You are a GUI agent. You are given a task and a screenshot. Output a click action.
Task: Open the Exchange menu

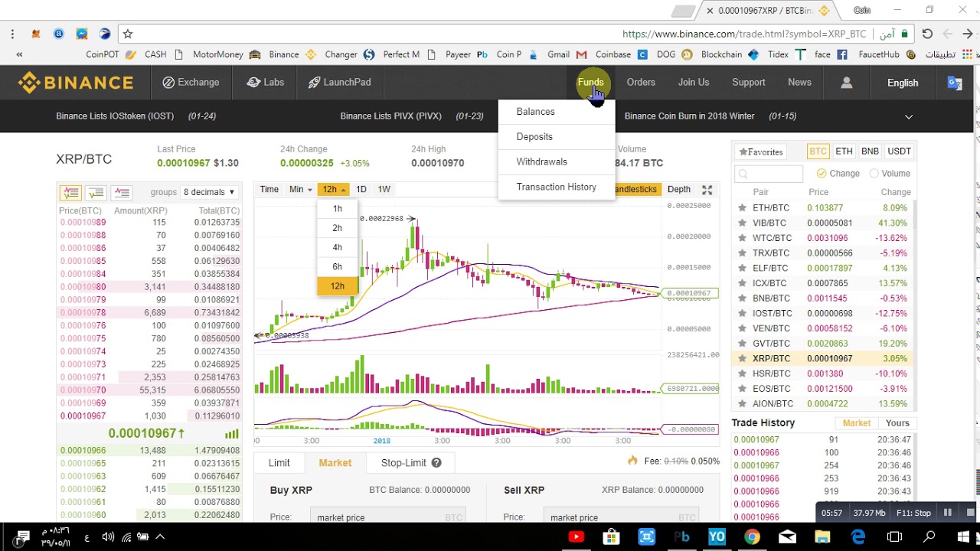pyautogui.click(x=191, y=83)
